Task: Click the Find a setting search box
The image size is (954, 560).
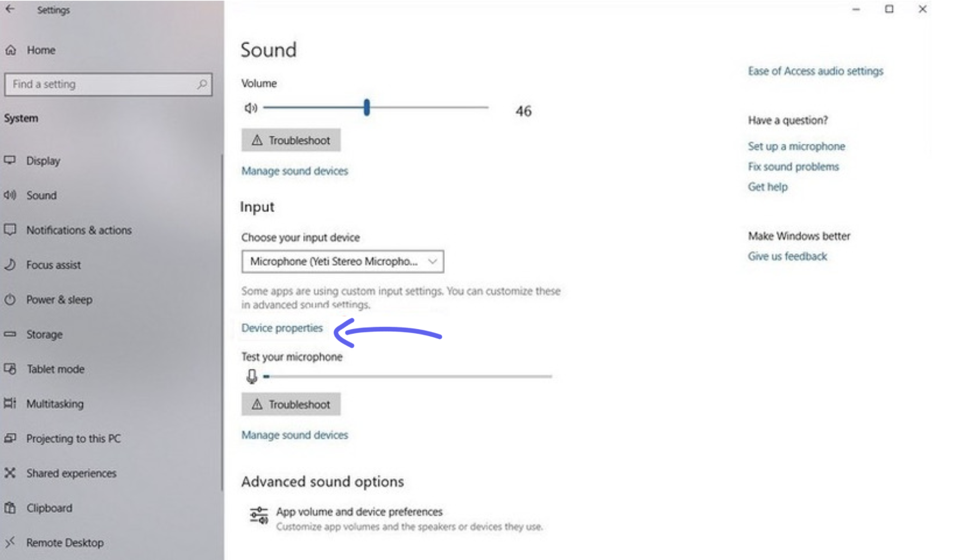Action: 108,84
